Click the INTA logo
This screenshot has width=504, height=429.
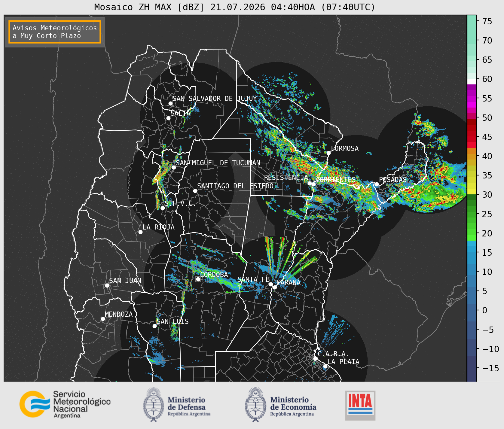[x=360, y=405]
